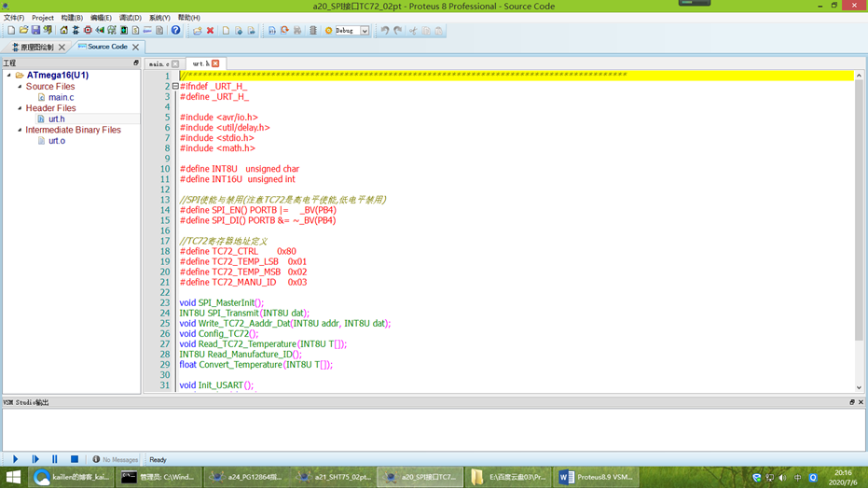Click the Close Project toolbar icon
The image size is (868, 489).
click(48, 31)
